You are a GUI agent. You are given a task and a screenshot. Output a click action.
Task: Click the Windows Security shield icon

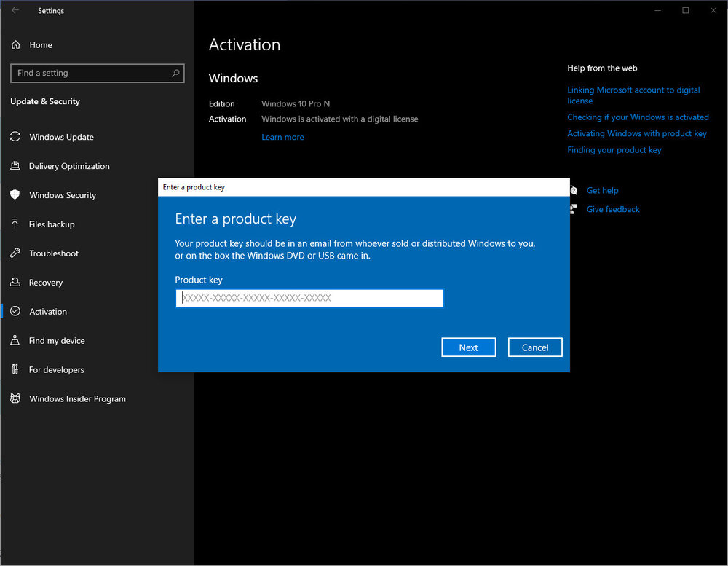point(15,194)
